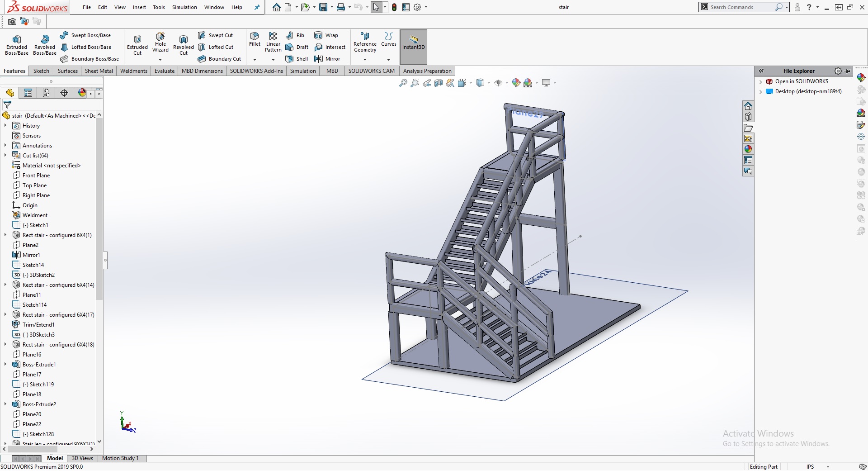This screenshot has height=475, width=868.
Task: Open the ConfigurationManager tab icon
Action: (x=46, y=93)
